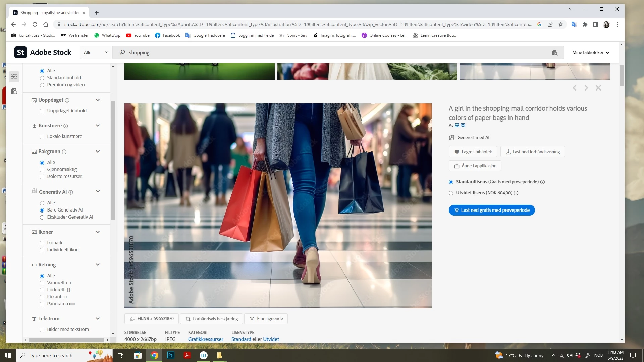Select the Ekskluder Generativ AI radio button
The width and height of the screenshot is (644, 362).
click(42, 217)
